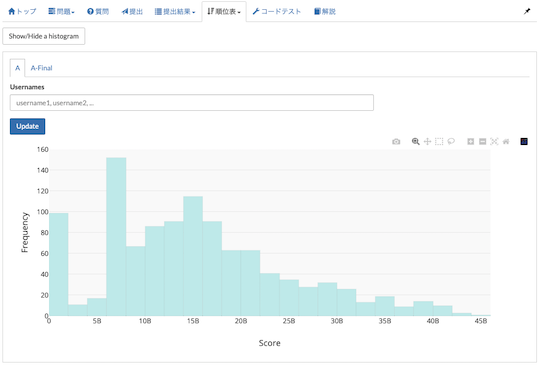Expand the 提出結果 dropdown

175,11
